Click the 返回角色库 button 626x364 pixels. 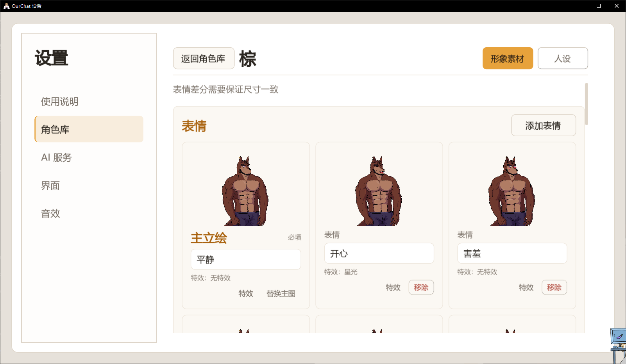tap(204, 59)
